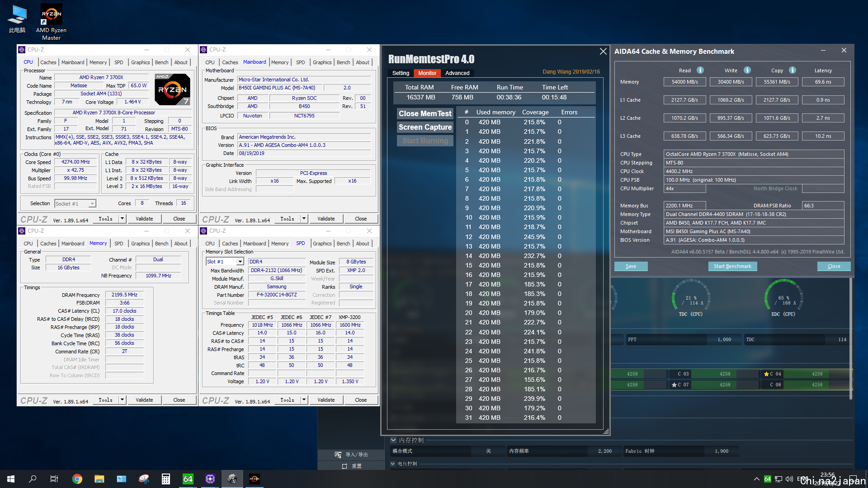
Task: Open Task View on the taskbar
Action: [x=54, y=479]
